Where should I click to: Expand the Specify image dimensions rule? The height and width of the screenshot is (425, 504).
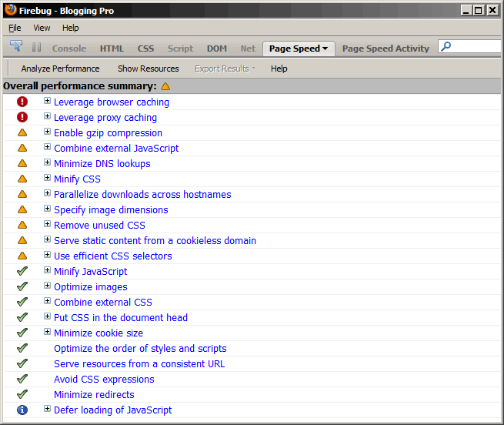[47, 209]
